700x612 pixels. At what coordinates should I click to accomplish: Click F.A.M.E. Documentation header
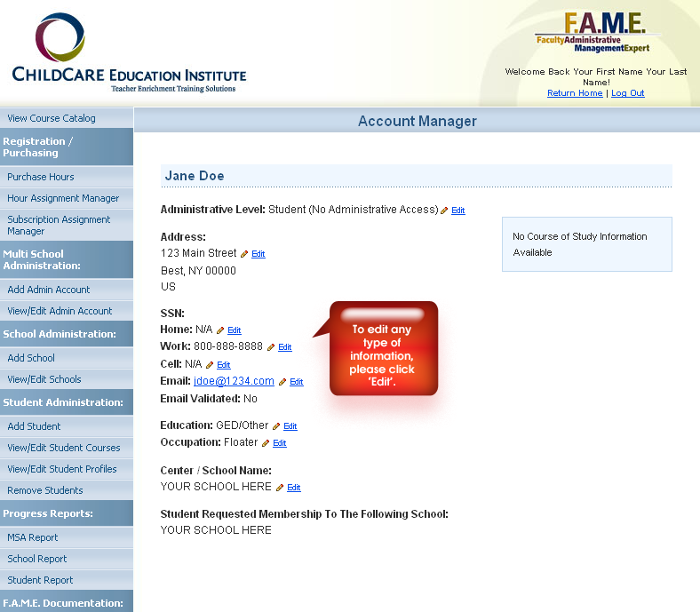coord(67,601)
